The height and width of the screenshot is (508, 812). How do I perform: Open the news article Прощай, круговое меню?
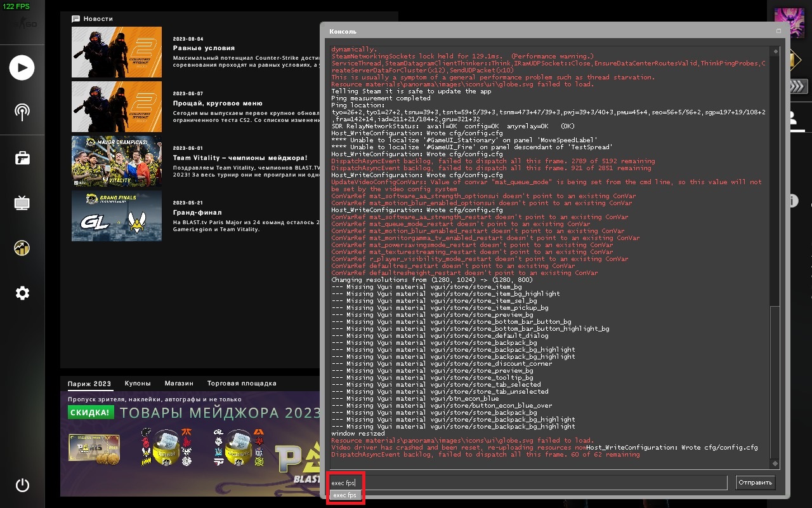coord(218,103)
